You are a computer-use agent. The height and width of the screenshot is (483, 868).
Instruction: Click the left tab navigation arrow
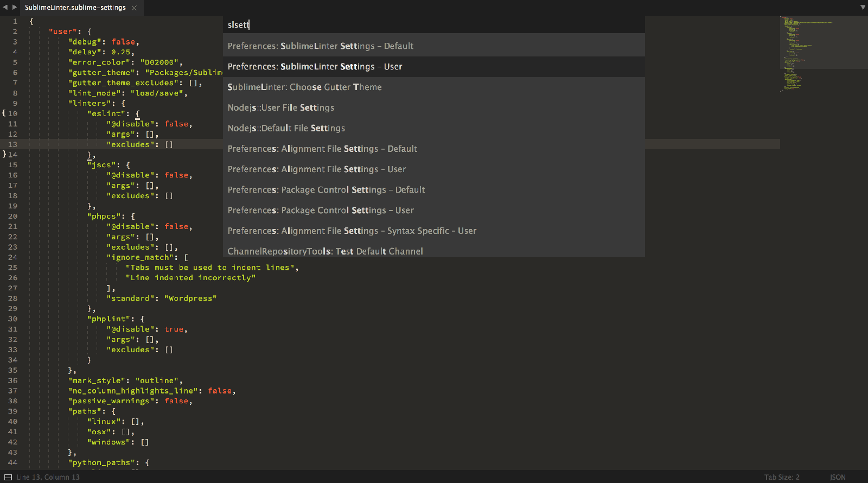tap(5, 7)
